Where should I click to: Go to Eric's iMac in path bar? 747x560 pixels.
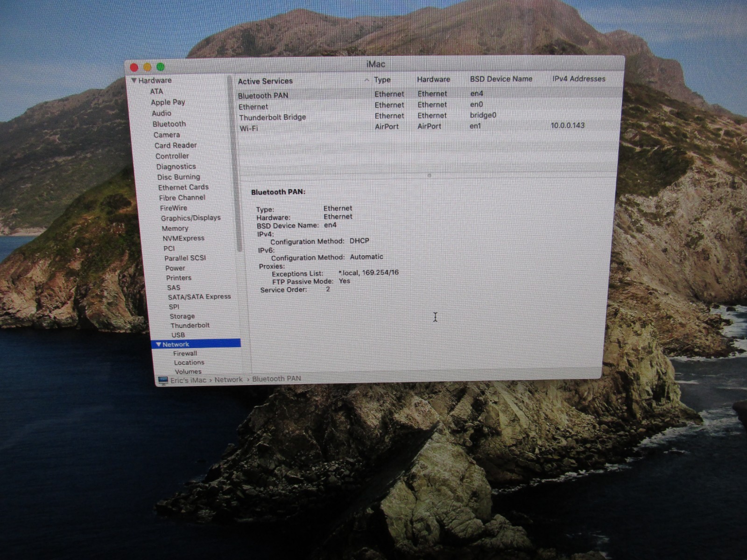188,380
